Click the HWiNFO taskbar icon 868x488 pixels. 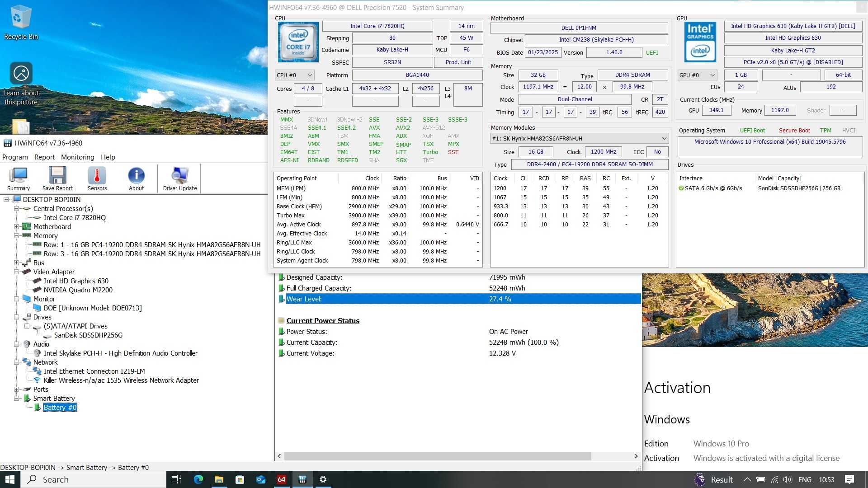(302, 479)
